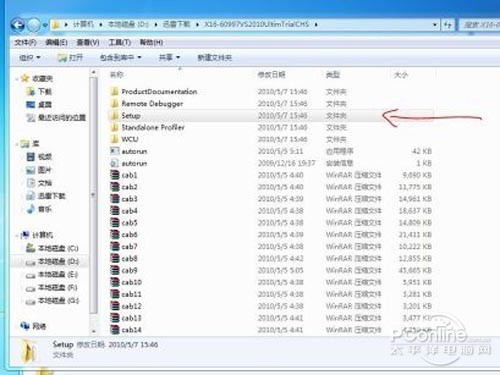This screenshot has height=375, width=500.
Task: Select the WCU folder icon
Action: pos(114,139)
